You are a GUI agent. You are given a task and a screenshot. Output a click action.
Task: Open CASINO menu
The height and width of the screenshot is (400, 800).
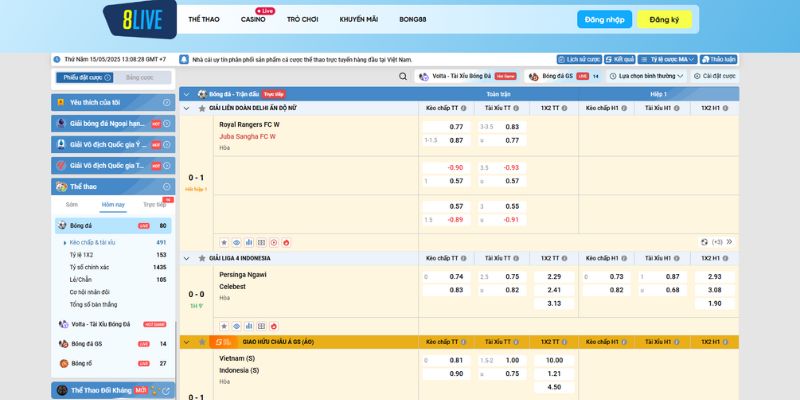pos(253,19)
